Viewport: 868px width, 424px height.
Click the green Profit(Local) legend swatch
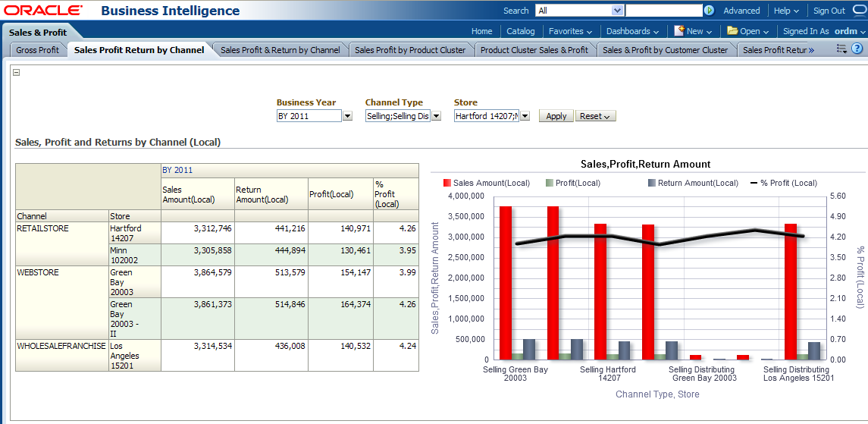click(x=550, y=183)
